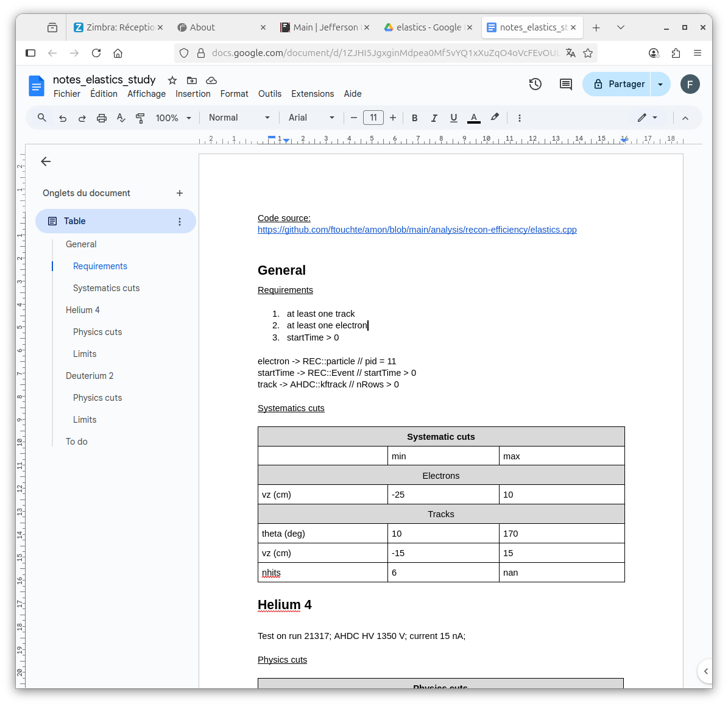Screen dimensions: 728x706
Task: Open the text color picker
Action: click(x=473, y=118)
